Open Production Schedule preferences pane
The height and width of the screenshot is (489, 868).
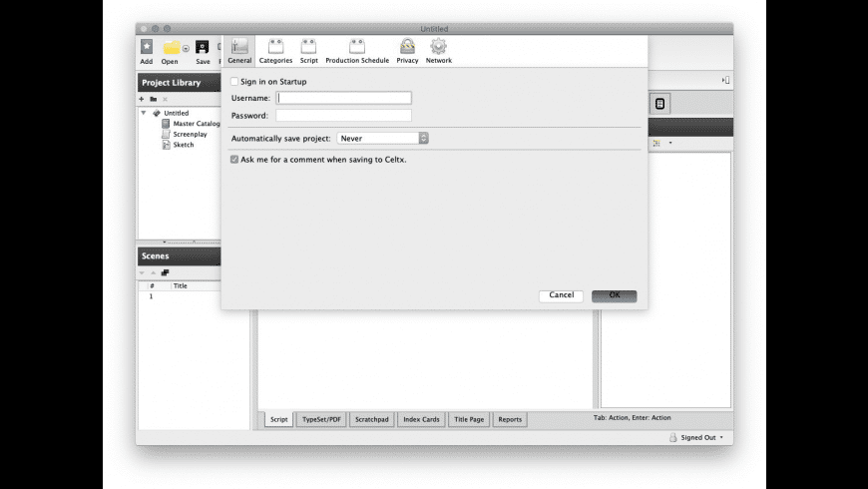tap(357, 47)
